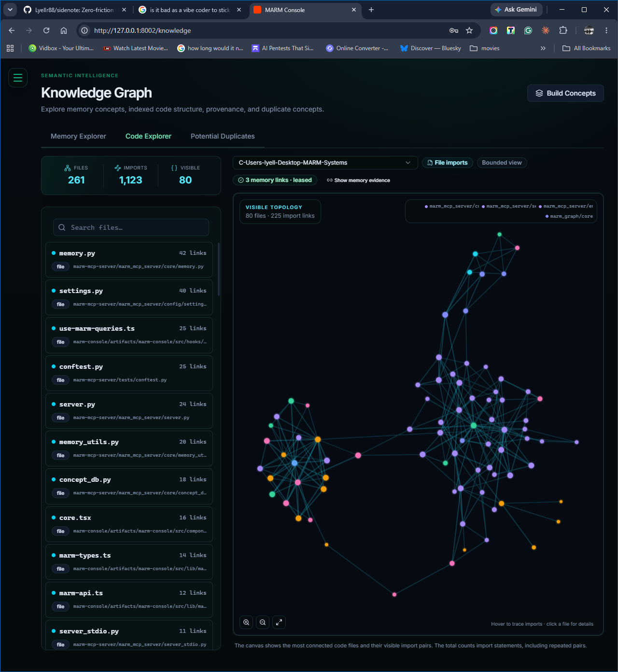Open the browser extensions puzzle icon

pyautogui.click(x=563, y=30)
